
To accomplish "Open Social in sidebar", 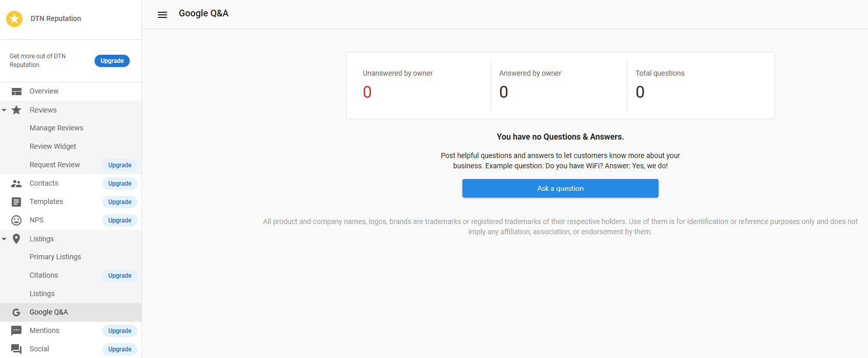I will (x=39, y=349).
